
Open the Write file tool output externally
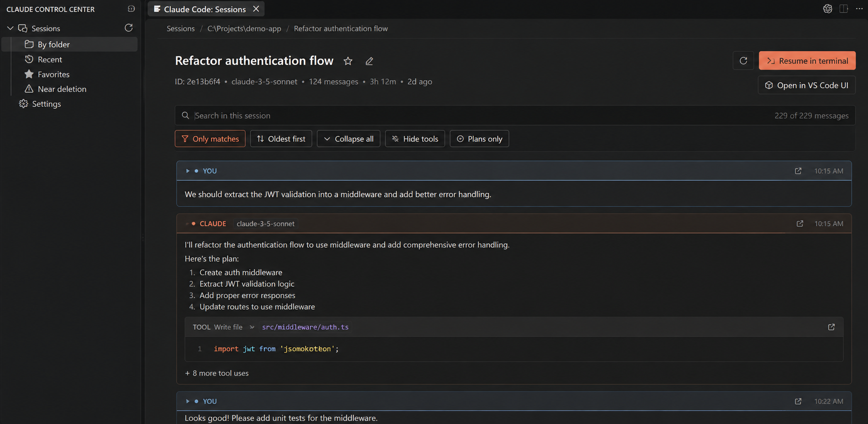(x=831, y=327)
